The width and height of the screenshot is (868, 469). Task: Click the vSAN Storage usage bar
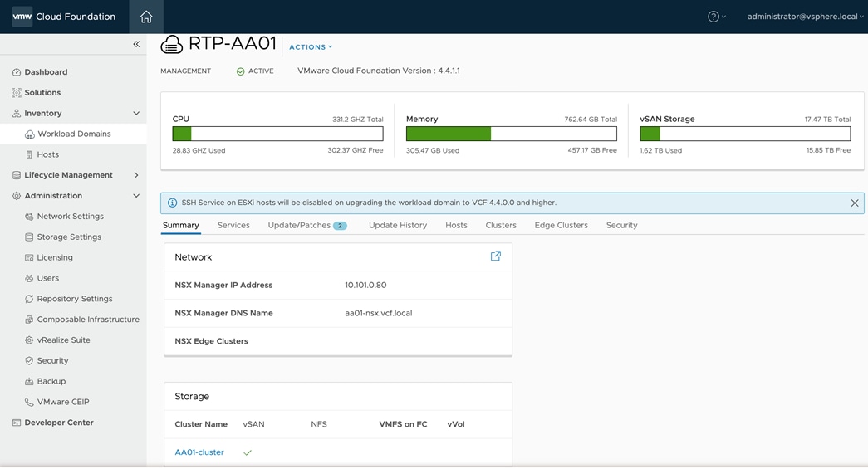(745, 134)
